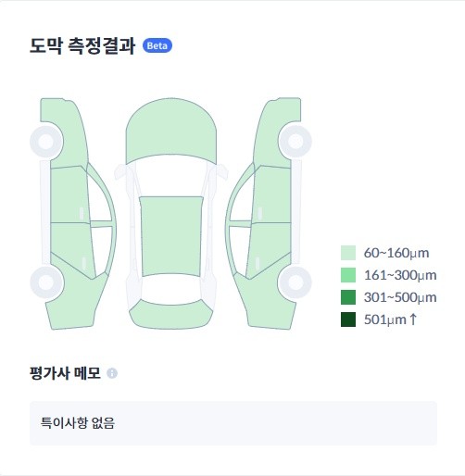465x476 pixels.
Task: Click the 60~160μm legend color swatch
Action: pyautogui.click(x=348, y=253)
